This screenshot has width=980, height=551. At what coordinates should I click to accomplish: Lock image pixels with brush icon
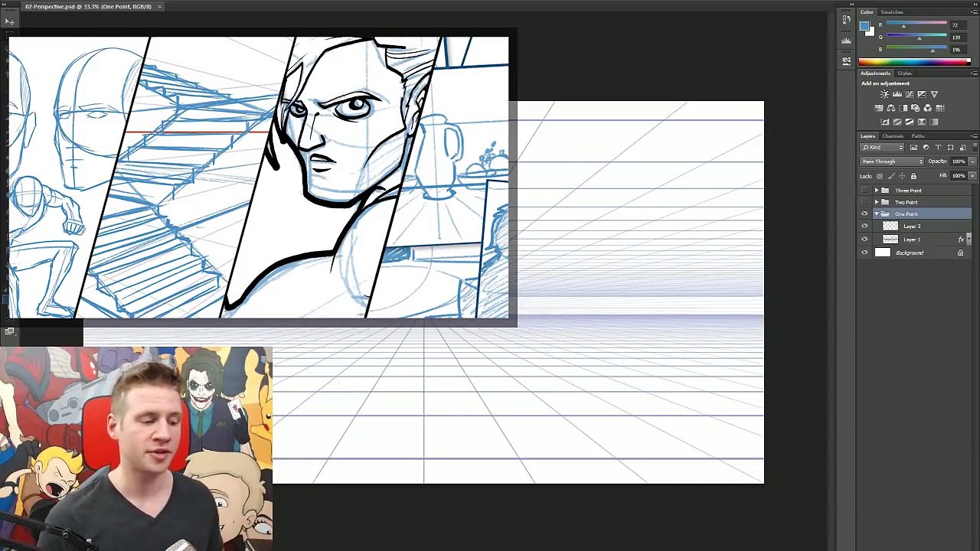891,176
